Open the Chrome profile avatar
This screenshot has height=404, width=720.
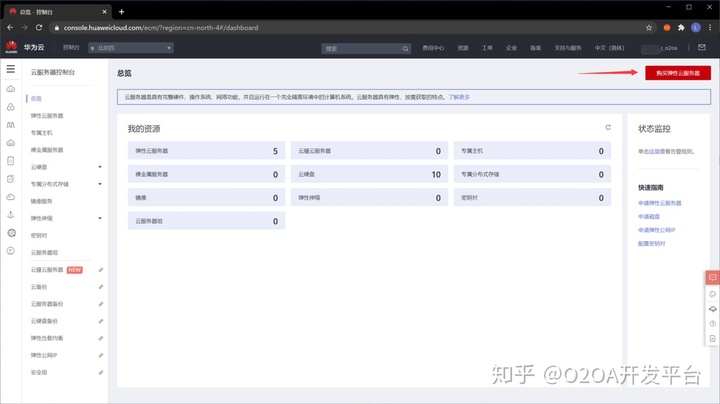tap(696, 28)
